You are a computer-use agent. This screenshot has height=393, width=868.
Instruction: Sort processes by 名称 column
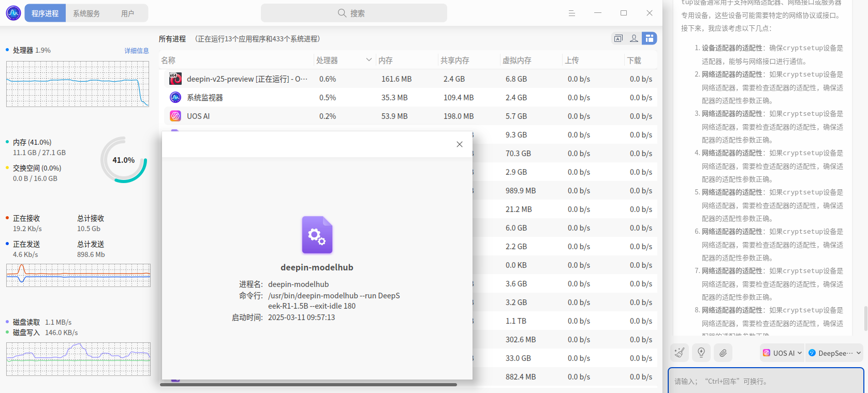[x=236, y=61]
